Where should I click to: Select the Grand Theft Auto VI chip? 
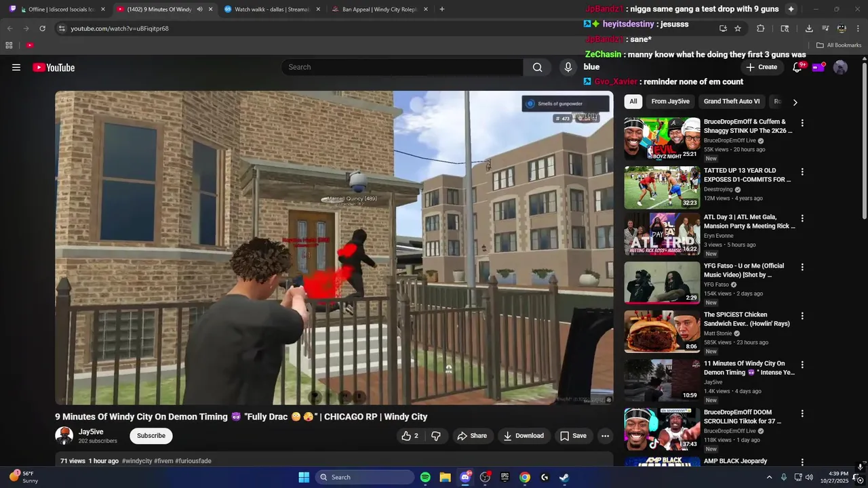coord(732,102)
